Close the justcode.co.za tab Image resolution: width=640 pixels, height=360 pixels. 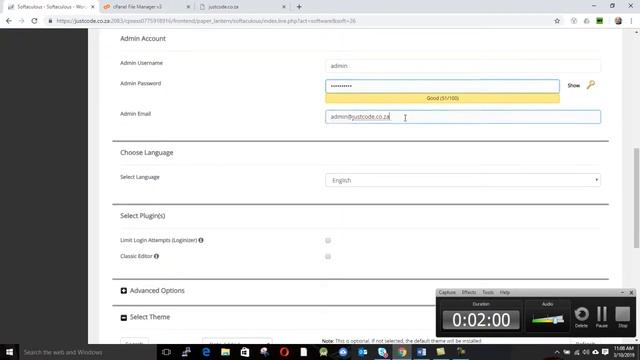coord(284,7)
